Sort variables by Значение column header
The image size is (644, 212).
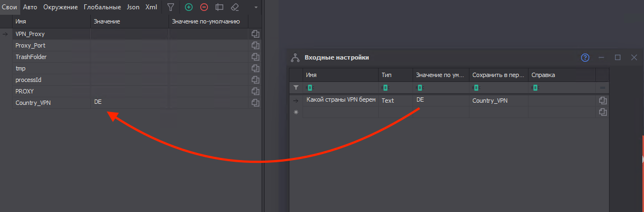click(129, 21)
